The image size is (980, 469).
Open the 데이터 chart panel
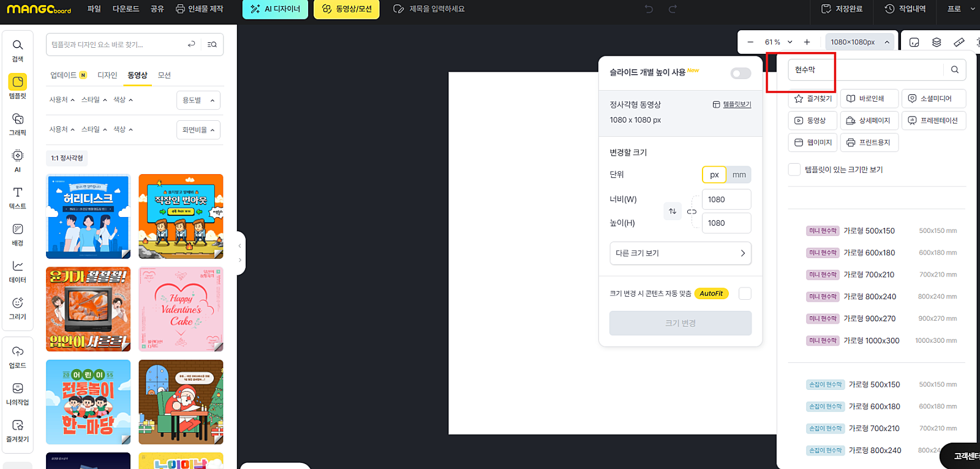tap(18, 270)
